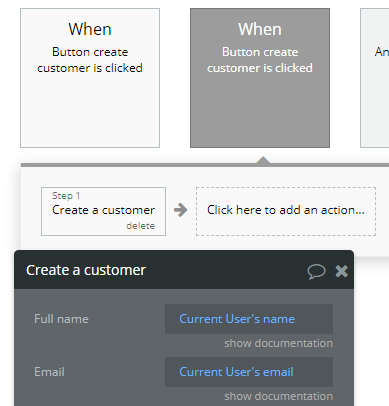Edit the Full name field 'Current User's name'
The image size is (389, 406).
coord(249,319)
